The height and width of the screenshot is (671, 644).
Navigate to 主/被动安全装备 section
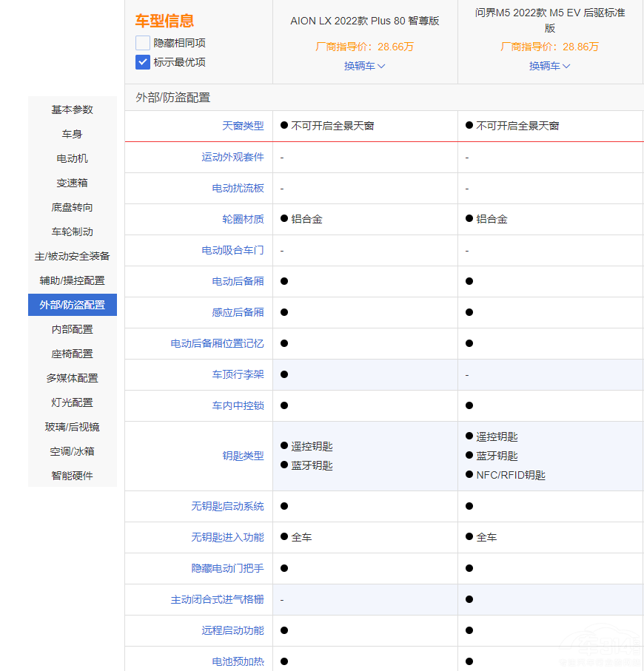click(x=73, y=256)
